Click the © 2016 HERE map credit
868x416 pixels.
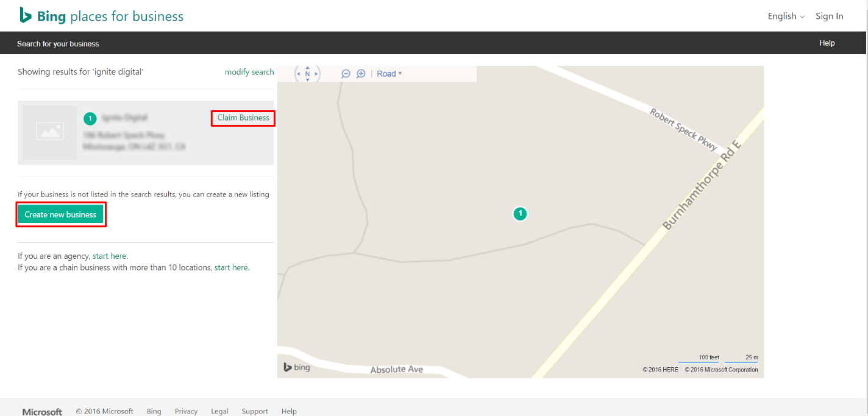pos(660,370)
